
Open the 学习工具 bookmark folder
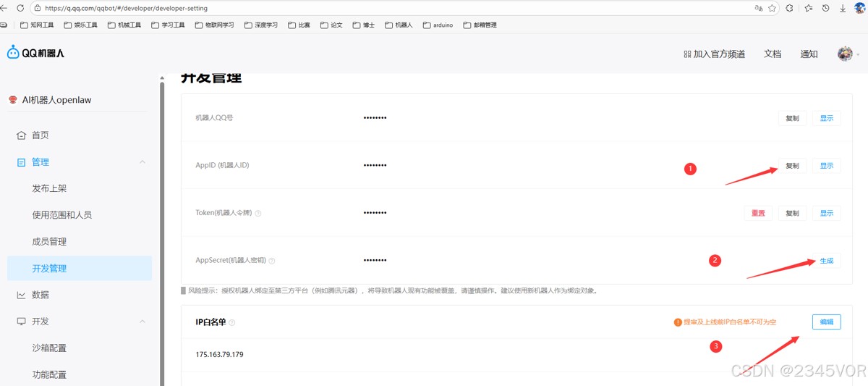tap(168, 25)
